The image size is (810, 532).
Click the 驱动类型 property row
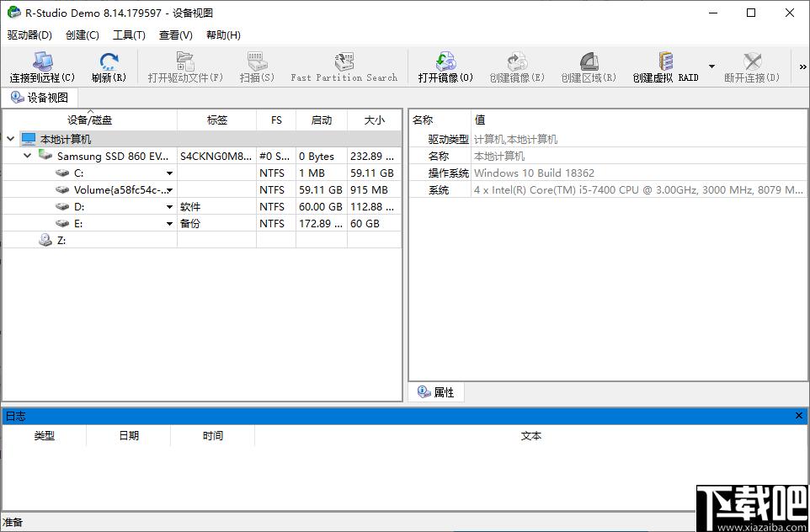(x=609, y=139)
